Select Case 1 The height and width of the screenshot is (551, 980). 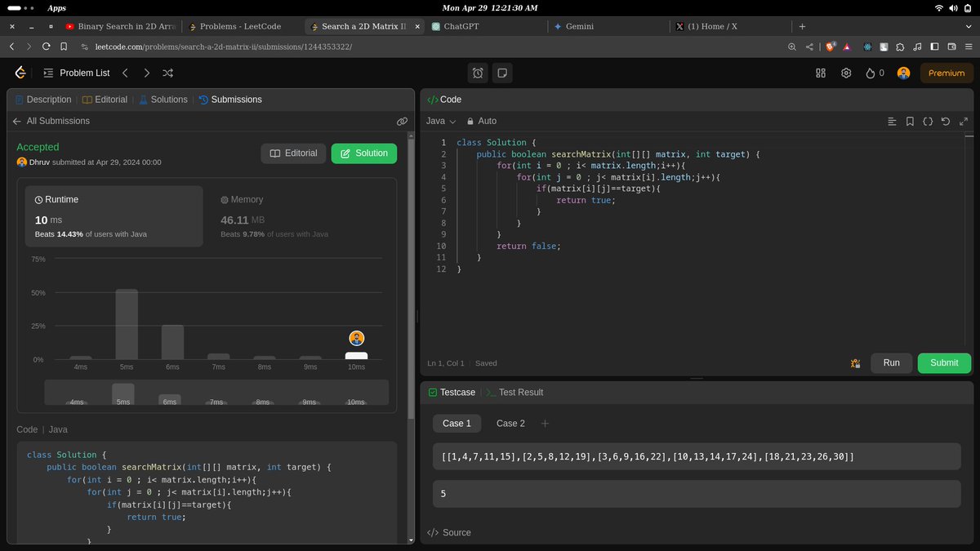[x=457, y=424]
